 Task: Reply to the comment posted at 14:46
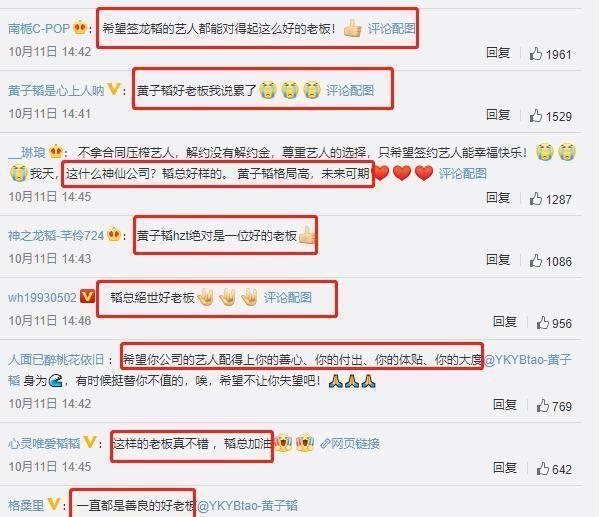(x=505, y=322)
